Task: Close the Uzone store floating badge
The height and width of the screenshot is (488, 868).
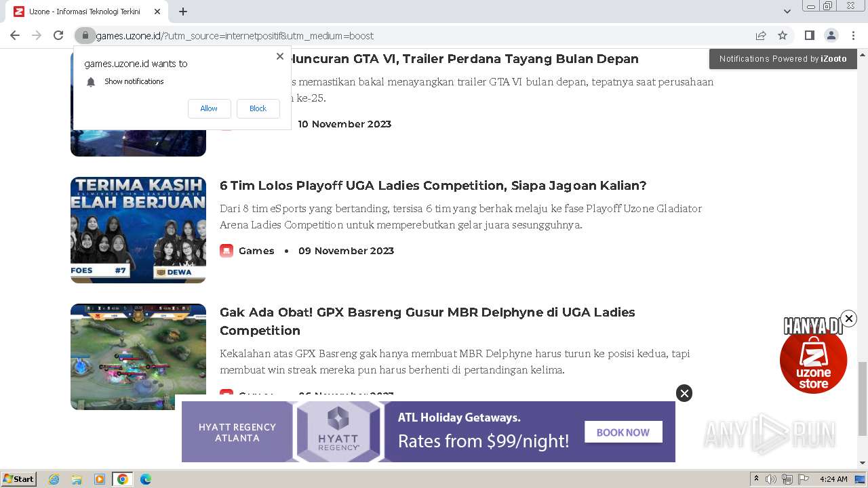Action: pyautogui.click(x=848, y=319)
